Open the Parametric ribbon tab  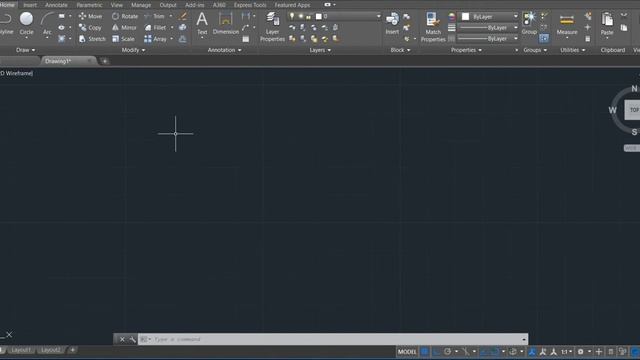point(89,5)
